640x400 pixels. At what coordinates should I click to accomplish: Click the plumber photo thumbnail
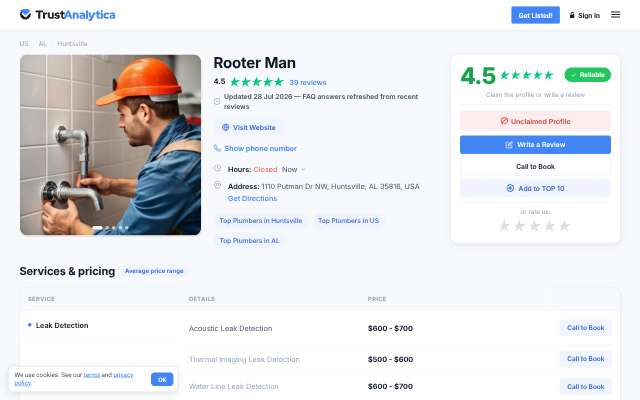click(110, 145)
